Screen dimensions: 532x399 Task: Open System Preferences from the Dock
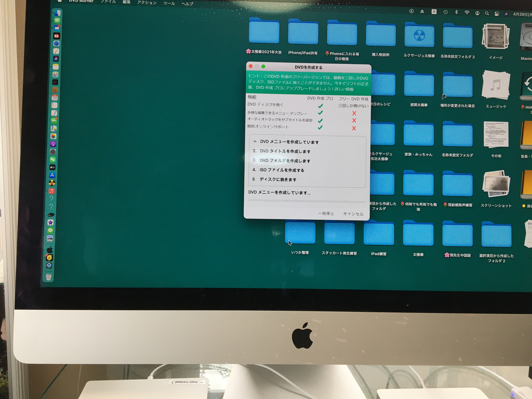pos(53,152)
